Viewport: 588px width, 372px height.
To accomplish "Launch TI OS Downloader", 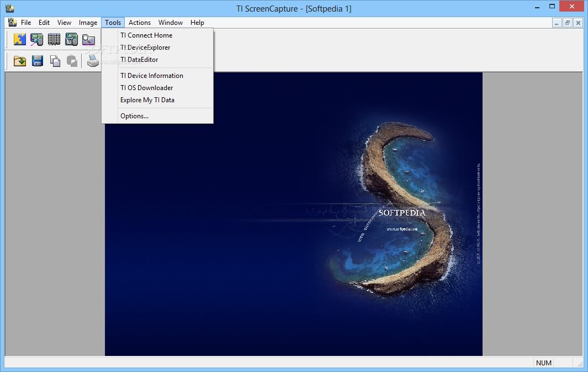I will click(x=157, y=87).
